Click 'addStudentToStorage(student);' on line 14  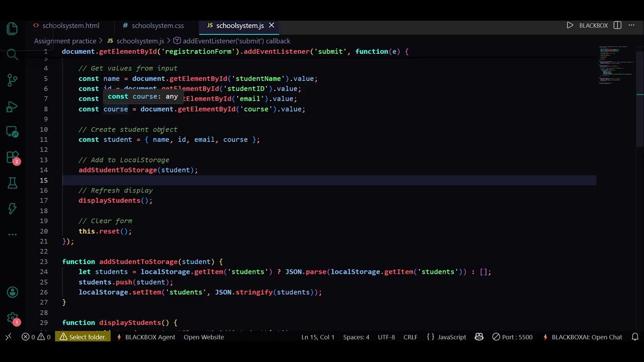(x=138, y=170)
